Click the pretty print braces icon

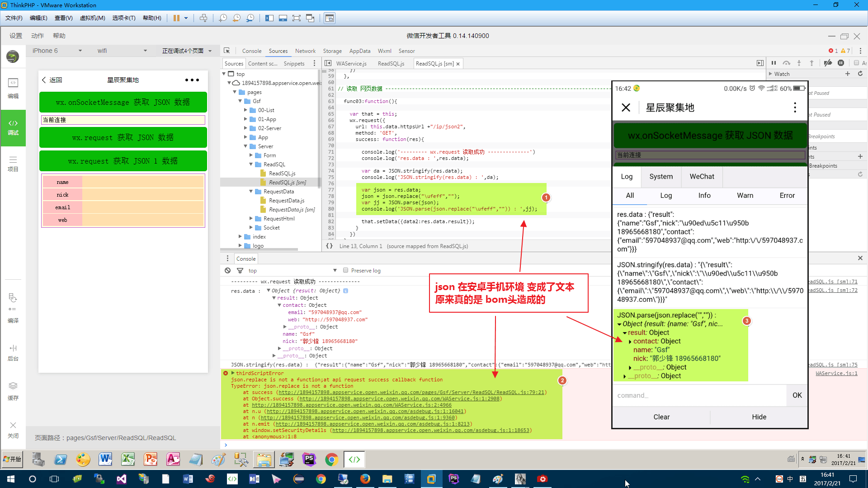330,246
